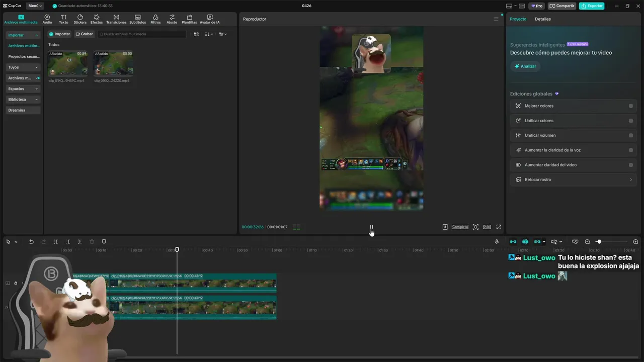This screenshot has height=362, width=644.
Task: Switch to the Proyecto tab
Action: (518, 19)
